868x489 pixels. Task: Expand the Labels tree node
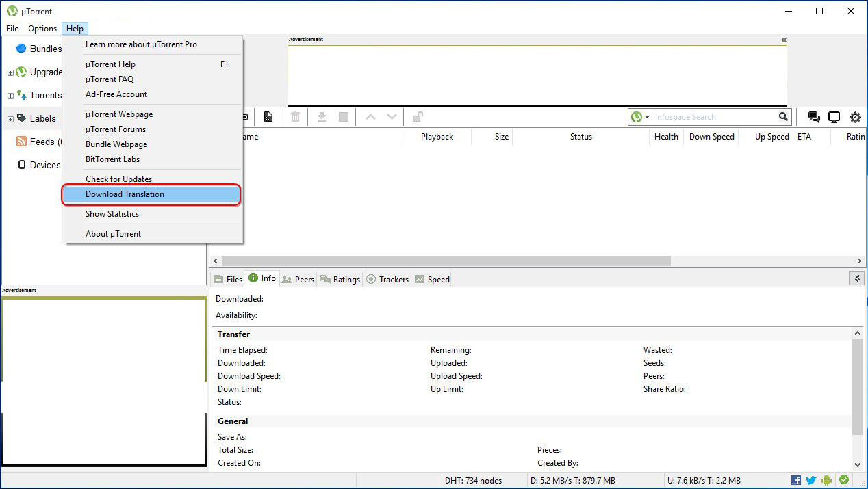pos(10,119)
